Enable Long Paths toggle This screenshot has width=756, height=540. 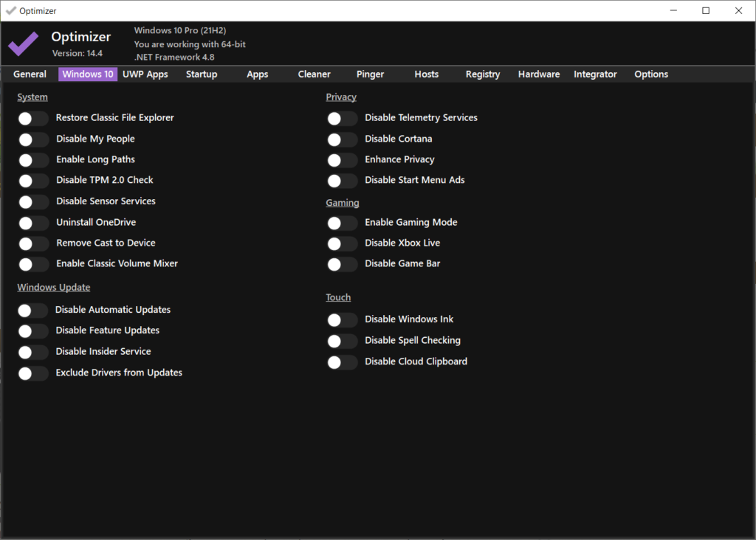(x=33, y=160)
